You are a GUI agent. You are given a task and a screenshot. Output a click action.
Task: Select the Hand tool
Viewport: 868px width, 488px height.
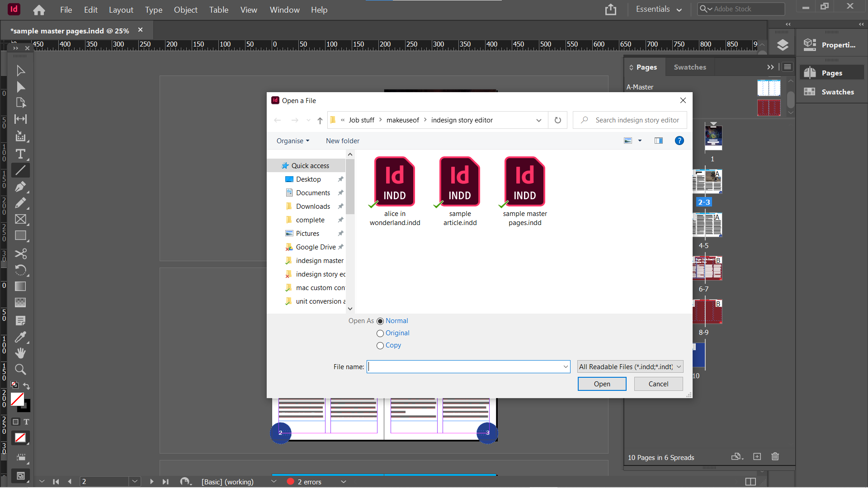point(20,353)
